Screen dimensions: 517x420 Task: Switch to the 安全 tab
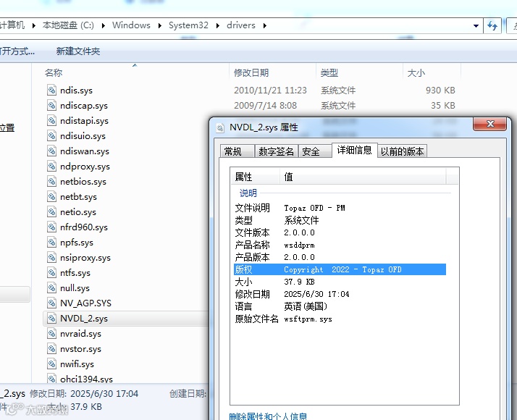pyautogui.click(x=315, y=151)
